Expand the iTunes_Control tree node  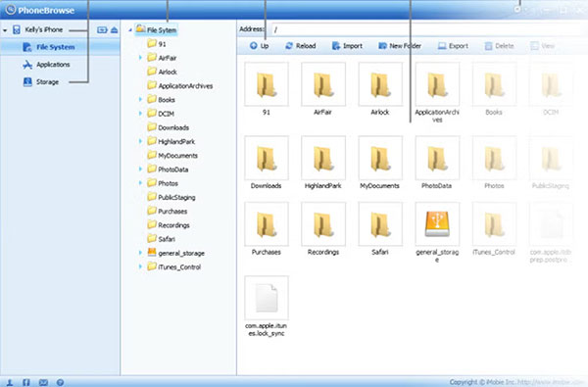140,266
